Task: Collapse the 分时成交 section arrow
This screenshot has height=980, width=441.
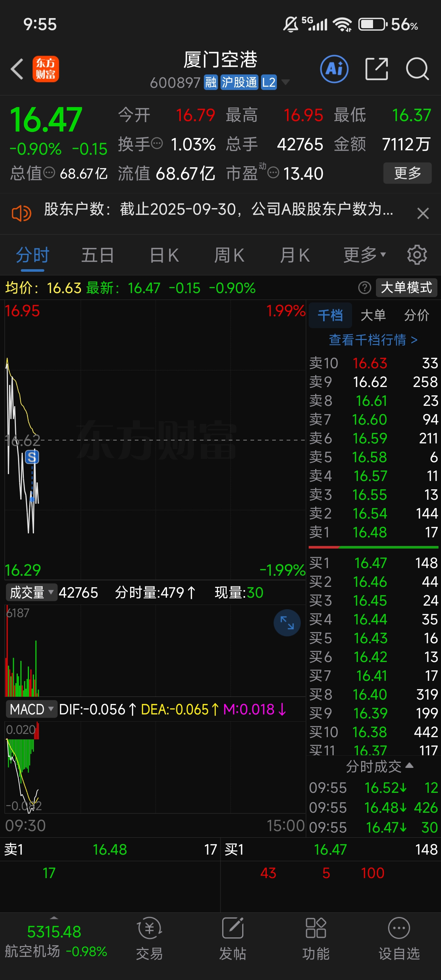Action: tap(410, 765)
